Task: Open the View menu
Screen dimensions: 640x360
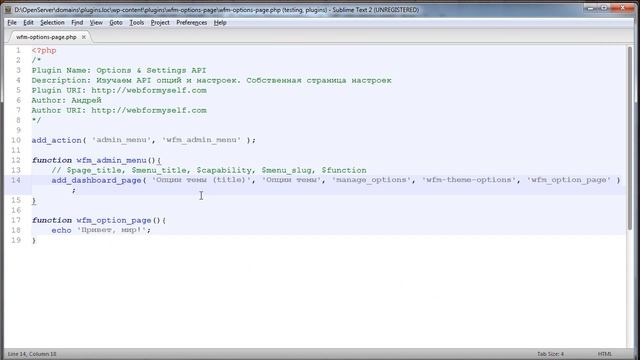Action: [96, 22]
